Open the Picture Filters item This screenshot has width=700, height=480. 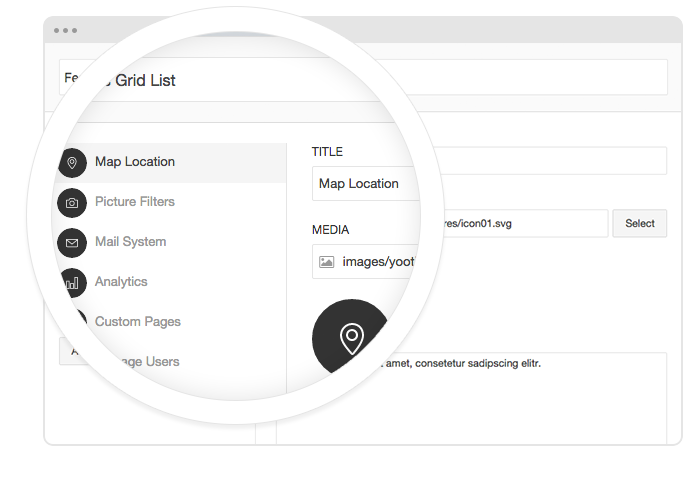(x=135, y=202)
